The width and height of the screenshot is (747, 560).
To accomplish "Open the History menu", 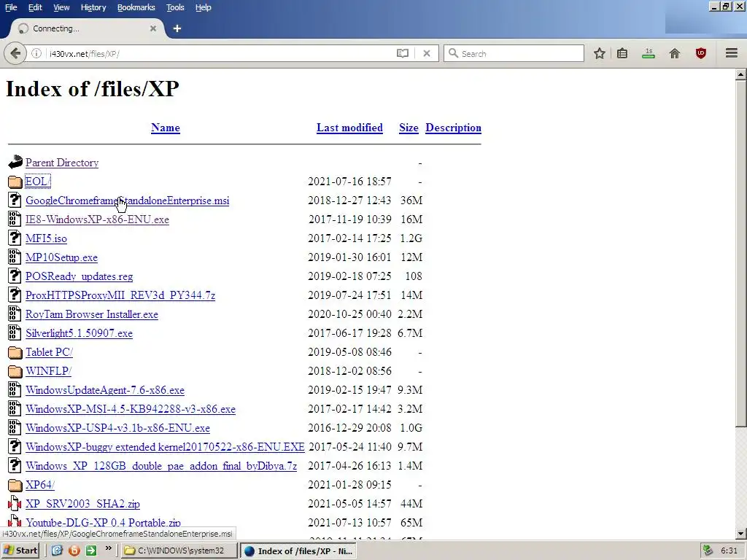I will [93, 7].
